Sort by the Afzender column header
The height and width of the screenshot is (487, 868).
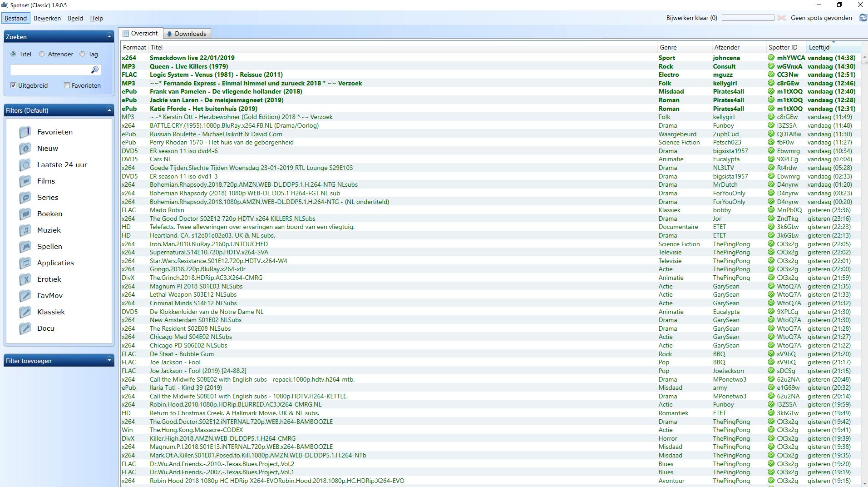pos(739,47)
